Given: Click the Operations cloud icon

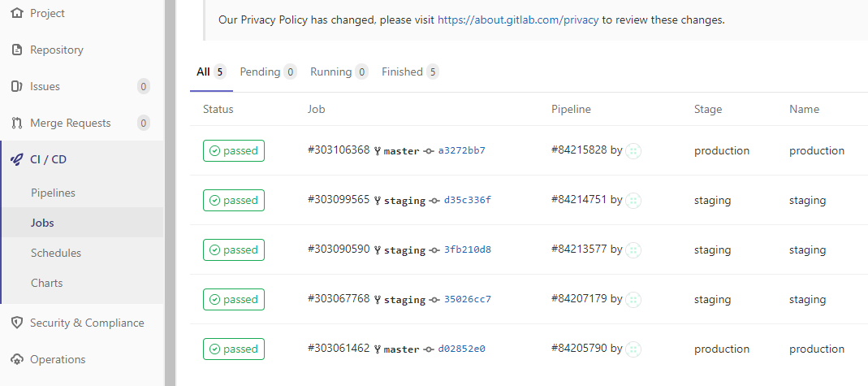Looking at the screenshot, I should click(x=17, y=359).
